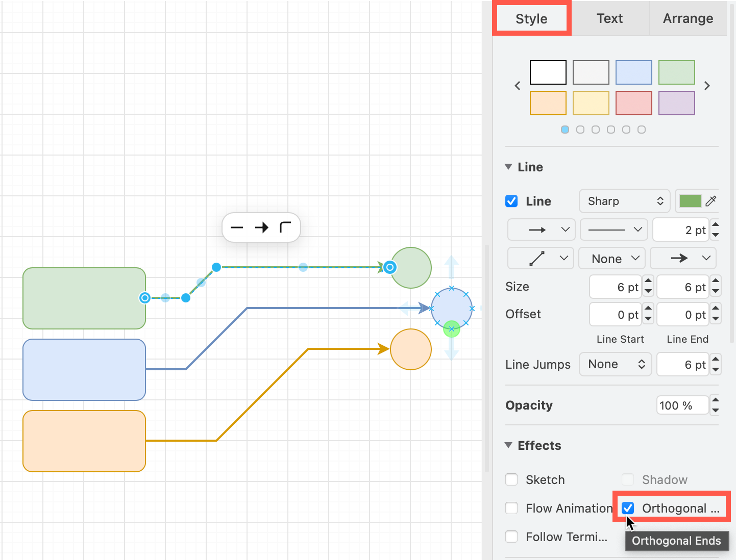
Task: Open the line pattern dropdown
Action: click(x=614, y=230)
